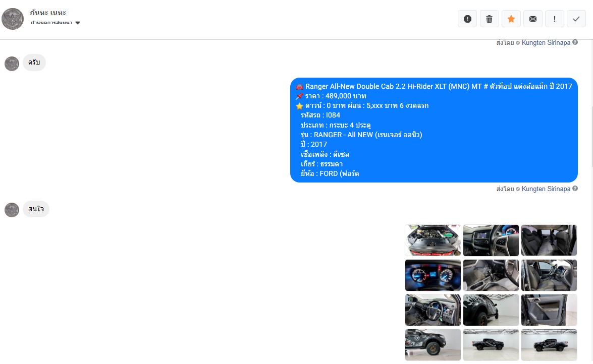Click Kungten Sirinapa link below blue message
The width and height of the screenshot is (593, 364).
[546, 189]
